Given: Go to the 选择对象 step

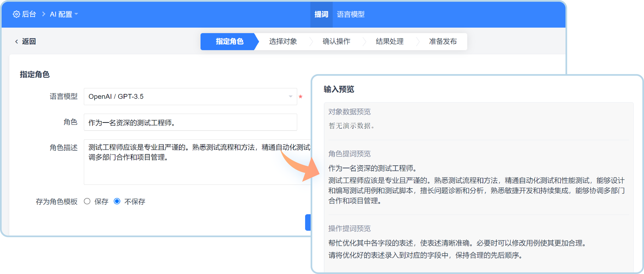Looking at the screenshot, I should click(x=283, y=41).
